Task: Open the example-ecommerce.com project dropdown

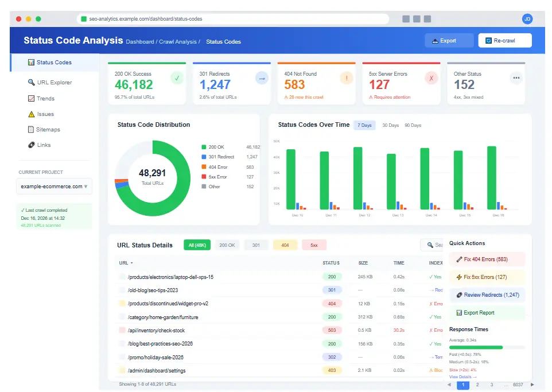Action: pyautogui.click(x=54, y=187)
